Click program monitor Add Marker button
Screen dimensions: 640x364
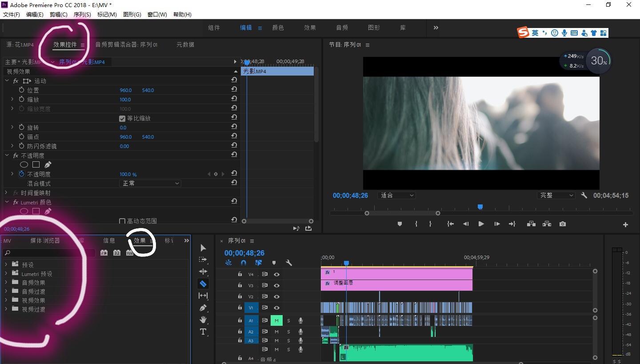(x=400, y=224)
